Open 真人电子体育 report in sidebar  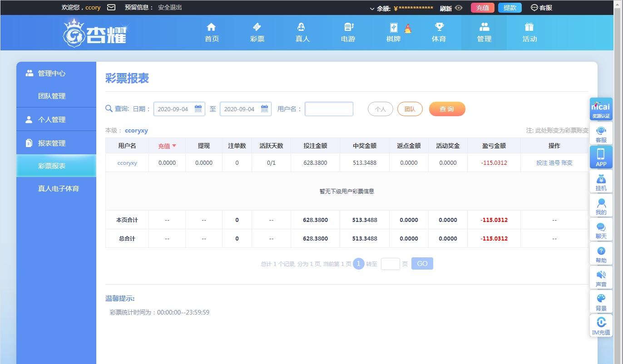coord(59,188)
